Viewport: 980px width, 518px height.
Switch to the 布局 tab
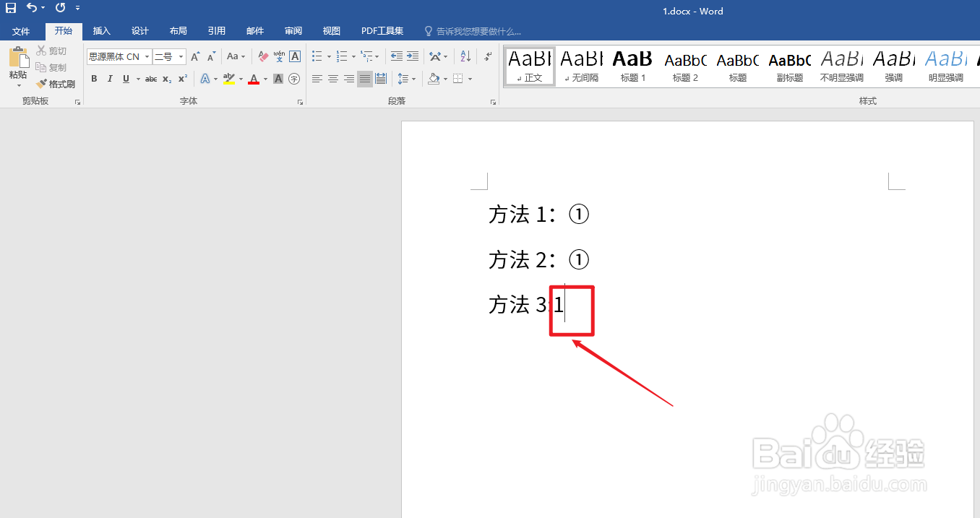179,31
